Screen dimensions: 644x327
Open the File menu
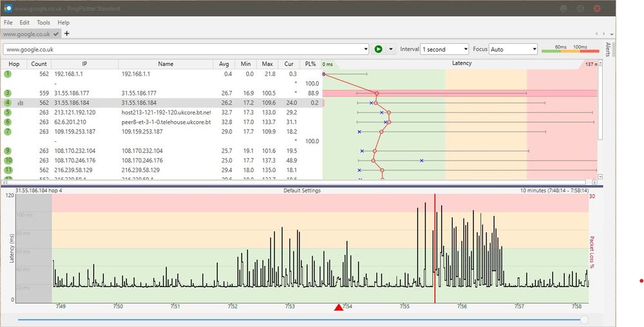click(x=8, y=23)
